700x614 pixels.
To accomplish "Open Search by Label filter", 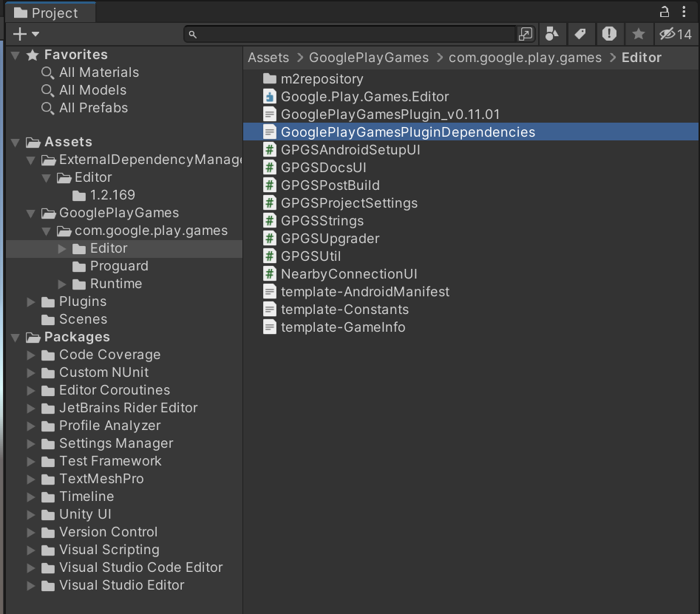I will (x=580, y=34).
